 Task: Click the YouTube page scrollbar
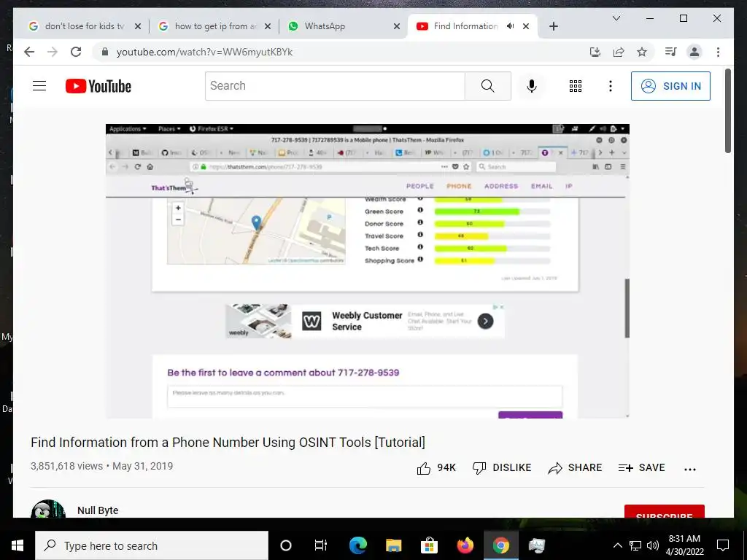tap(727, 111)
